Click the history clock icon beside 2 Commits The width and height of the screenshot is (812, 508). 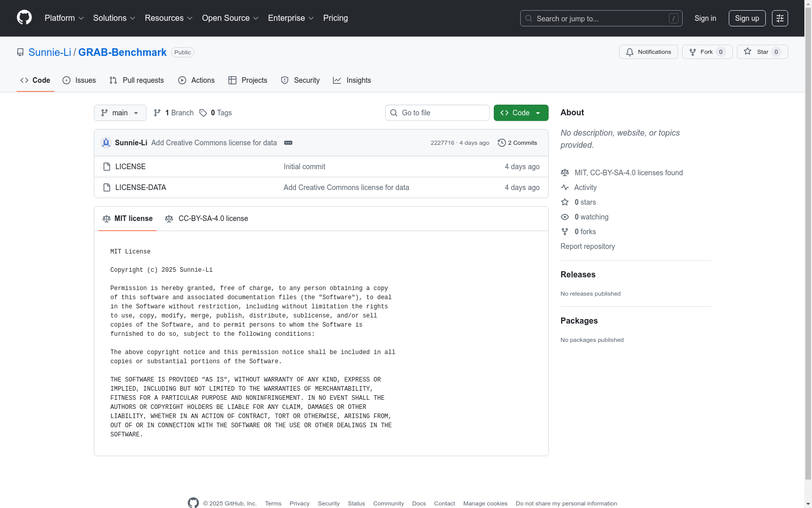point(502,143)
